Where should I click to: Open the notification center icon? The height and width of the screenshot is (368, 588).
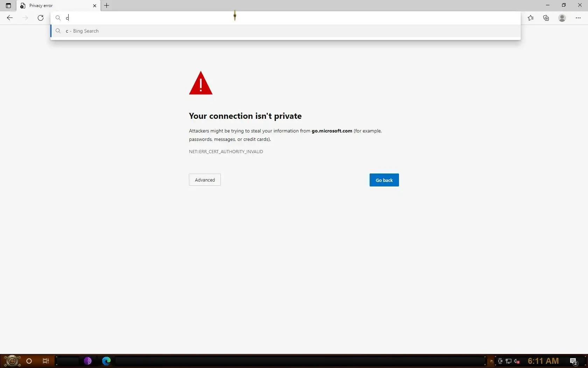(574, 361)
